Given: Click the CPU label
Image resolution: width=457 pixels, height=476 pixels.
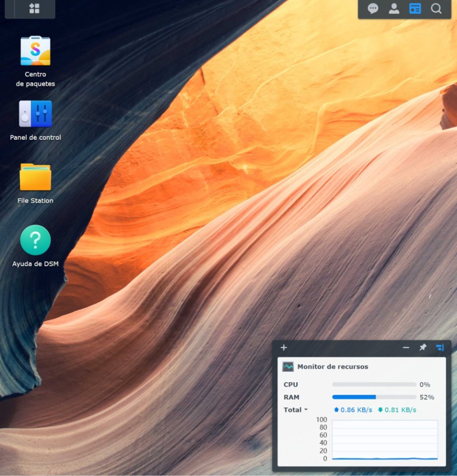Looking at the screenshot, I should point(290,385).
